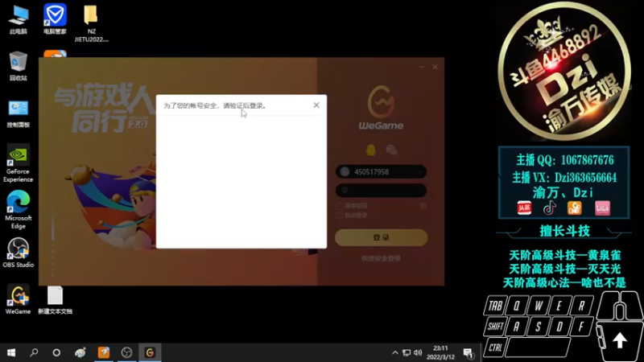Open network status tray icon
Image resolution: width=644 pixels, height=362 pixels.
pyautogui.click(x=407, y=352)
